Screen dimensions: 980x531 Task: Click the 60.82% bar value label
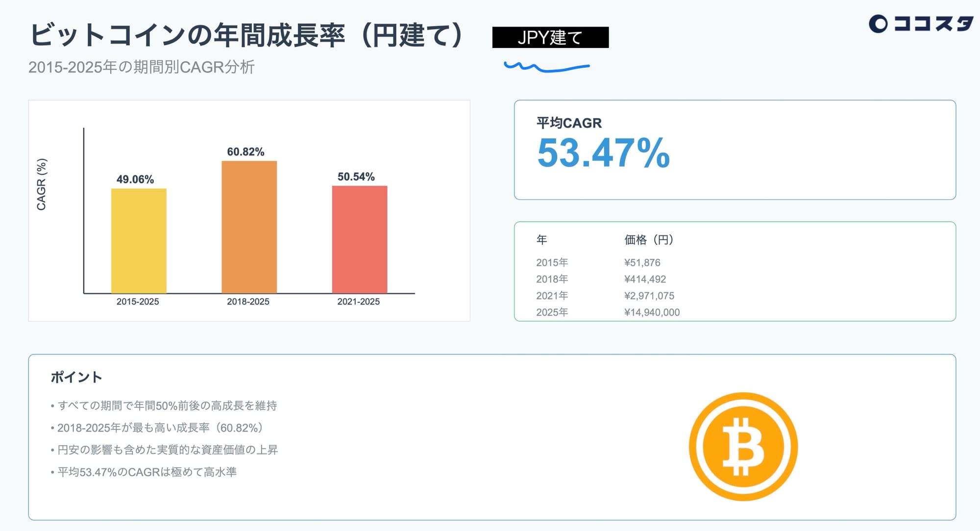[245, 152]
